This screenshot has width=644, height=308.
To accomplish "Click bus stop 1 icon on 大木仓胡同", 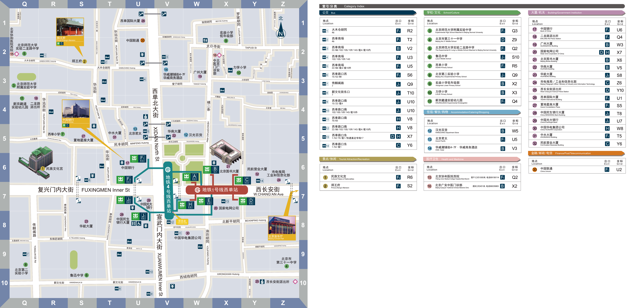I will point(43,55).
